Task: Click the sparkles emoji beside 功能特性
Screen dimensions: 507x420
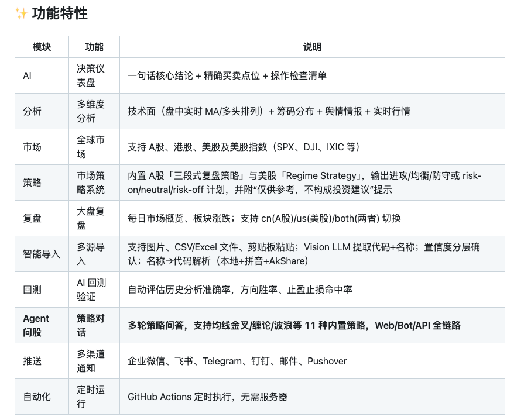Action: click(22, 14)
